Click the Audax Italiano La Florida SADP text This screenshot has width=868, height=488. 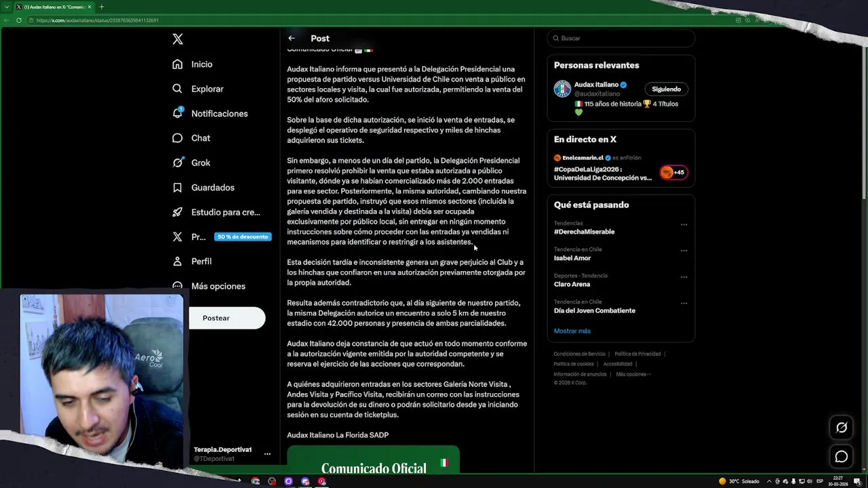338,435
